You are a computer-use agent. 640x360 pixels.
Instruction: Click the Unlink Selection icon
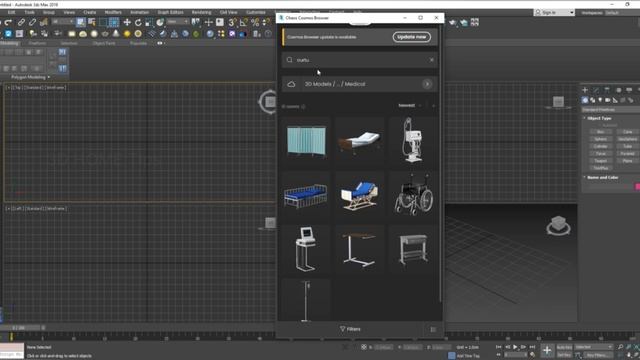32,22
